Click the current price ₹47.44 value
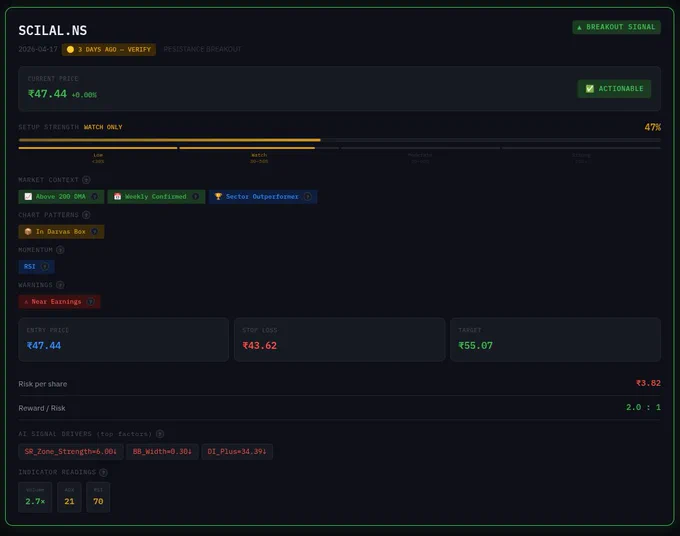The image size is (680, 536). (x=47, y=94)
